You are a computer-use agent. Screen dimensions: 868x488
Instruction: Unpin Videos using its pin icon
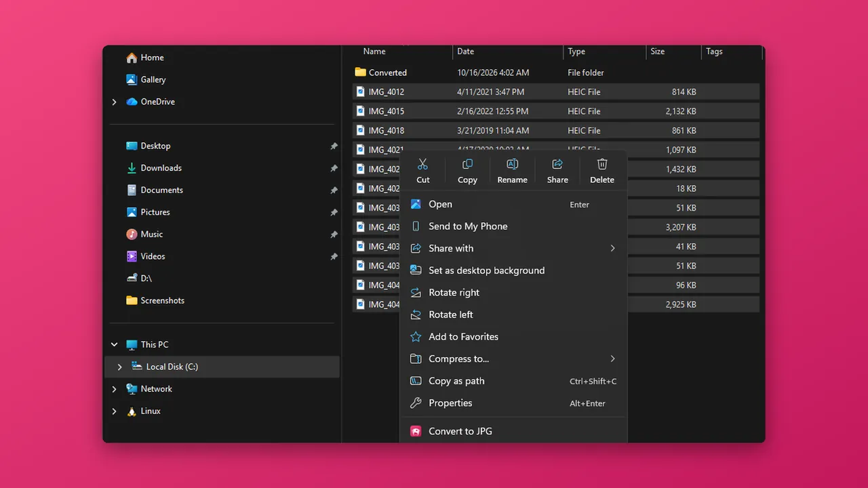[x=333, y=257]
